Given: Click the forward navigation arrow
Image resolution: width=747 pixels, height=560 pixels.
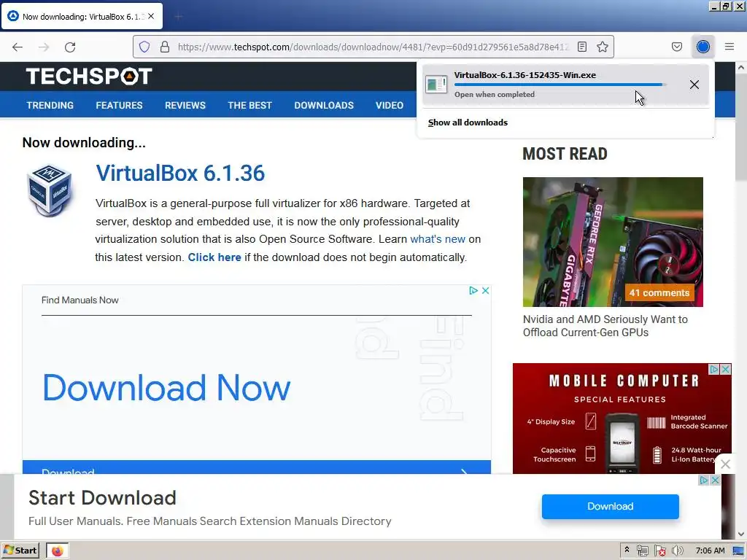Looking at the screenshot, I should tap(44, 47).
